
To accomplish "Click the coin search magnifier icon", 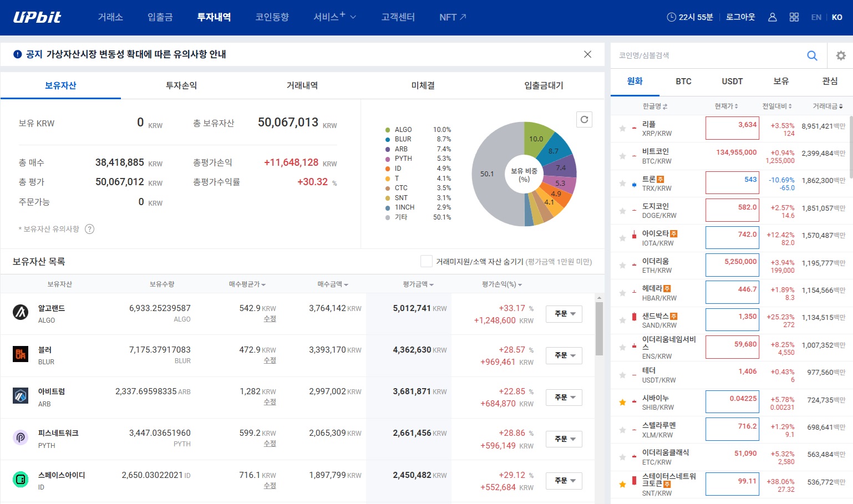I will click(812, 55).
